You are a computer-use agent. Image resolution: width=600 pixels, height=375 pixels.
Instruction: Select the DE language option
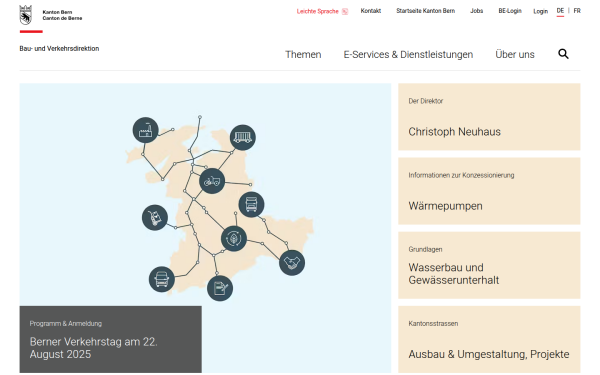pos(560,11)
